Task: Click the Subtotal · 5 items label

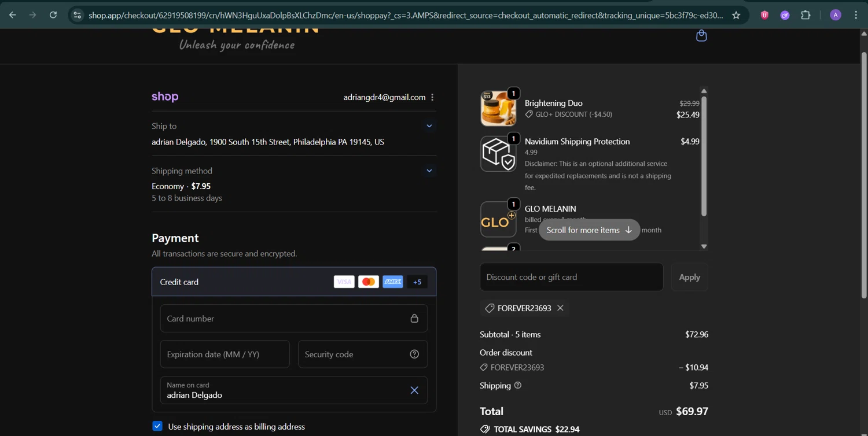Action: pos(510,334)
